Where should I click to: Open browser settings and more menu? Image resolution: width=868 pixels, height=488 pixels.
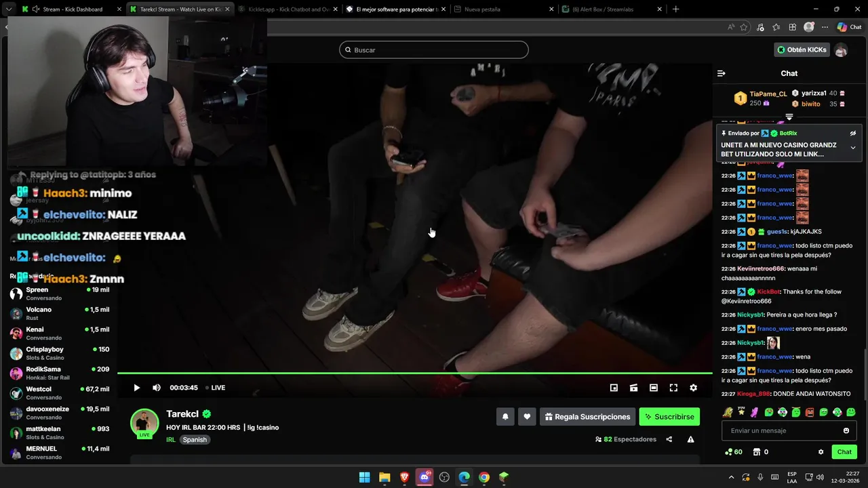coord(825,27)
